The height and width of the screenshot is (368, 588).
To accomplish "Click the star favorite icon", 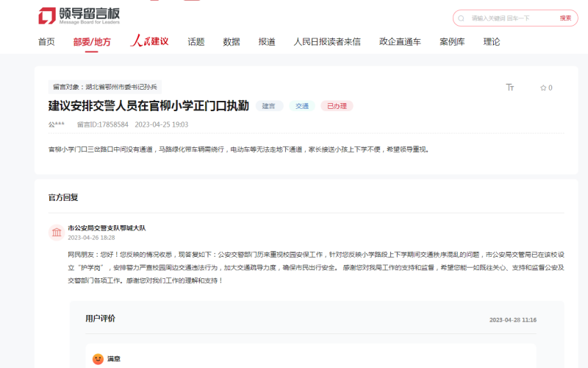I will [543, 88].
